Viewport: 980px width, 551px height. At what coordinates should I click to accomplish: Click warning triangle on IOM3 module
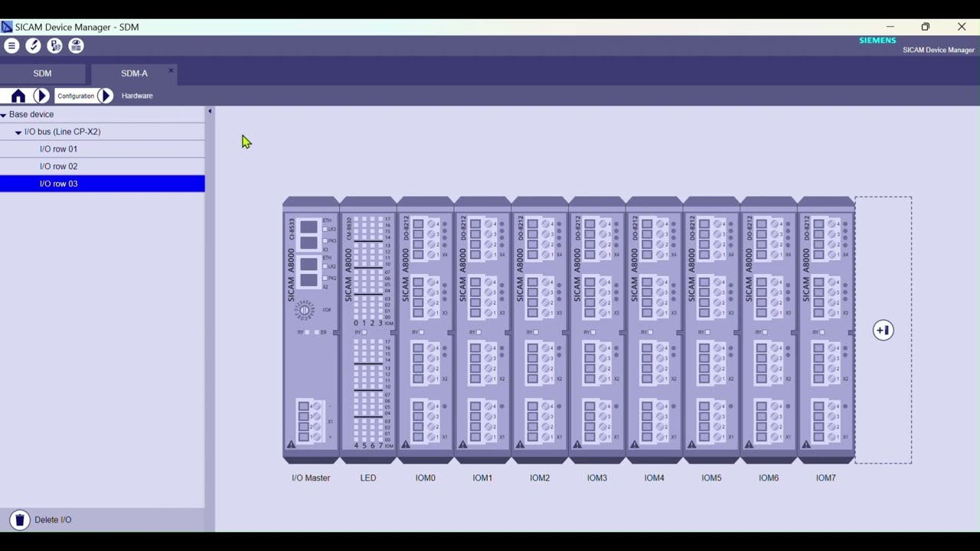pos(577,445)
